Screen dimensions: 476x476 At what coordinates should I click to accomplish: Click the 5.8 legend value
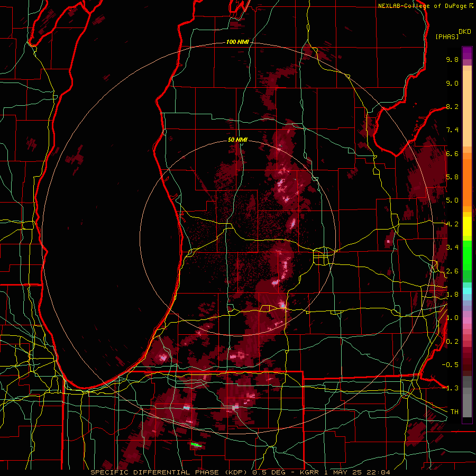[x=452, y=177]
